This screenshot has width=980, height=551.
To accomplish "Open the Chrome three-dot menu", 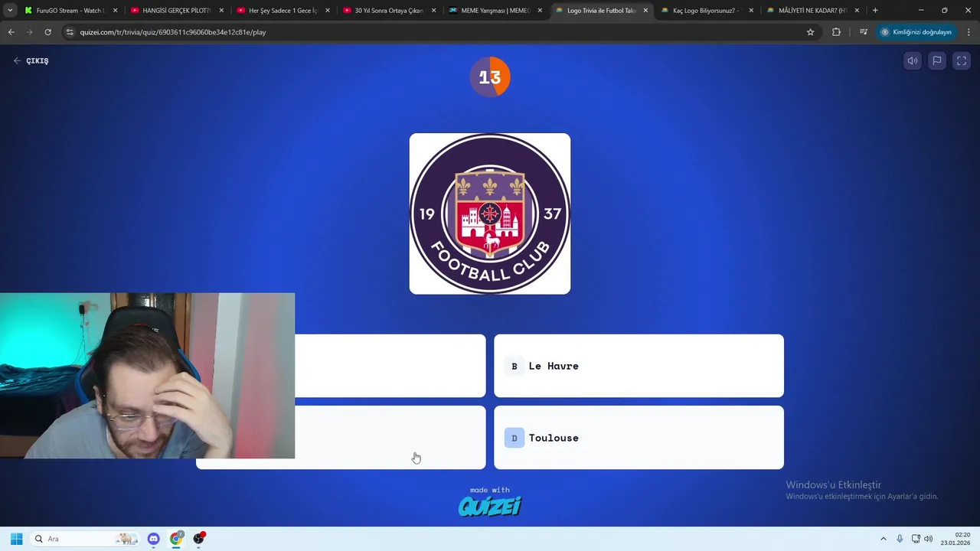I will pyautogui.click(x=969, y=32).
